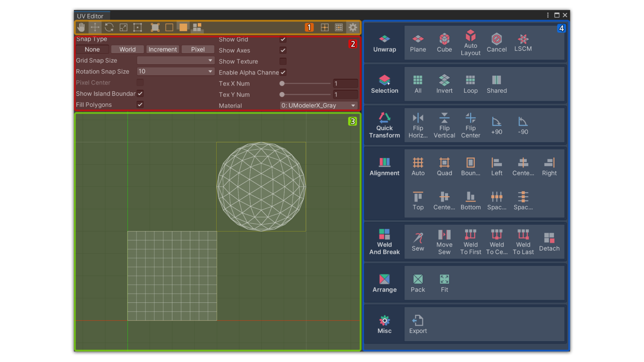Toggle the Show Grid checkbox
Viewport: 644px width, 362px height.
(283, 39)
